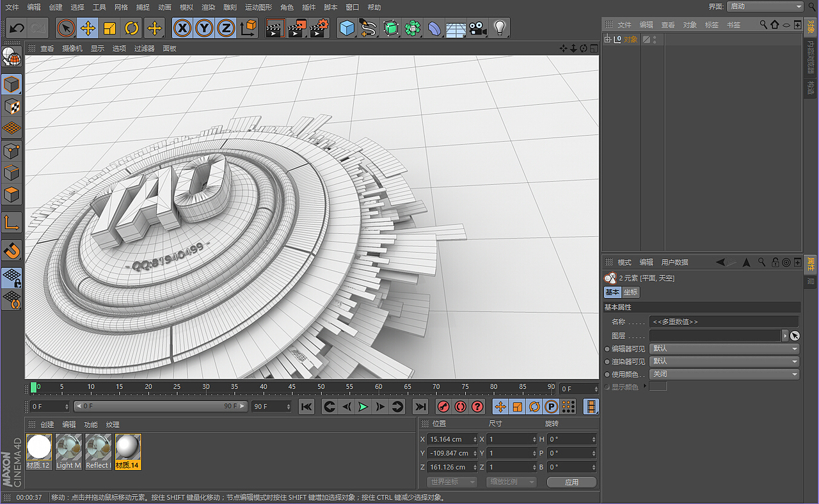The height and width of the screenshot is (504, 819).
Task: Switch to polygons mode icon
Action: click(12, 194)
